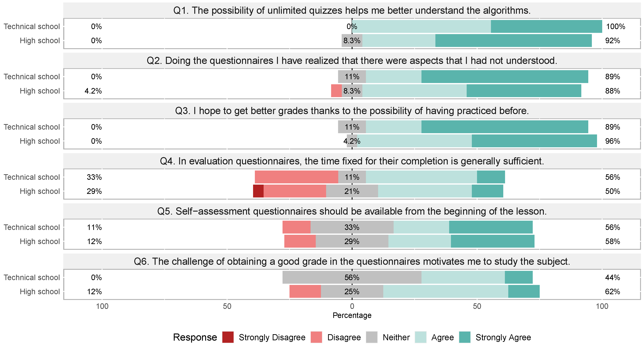Click the 100% label in Q1
This screenshot has width=644, height=346.
pos(615,26)
